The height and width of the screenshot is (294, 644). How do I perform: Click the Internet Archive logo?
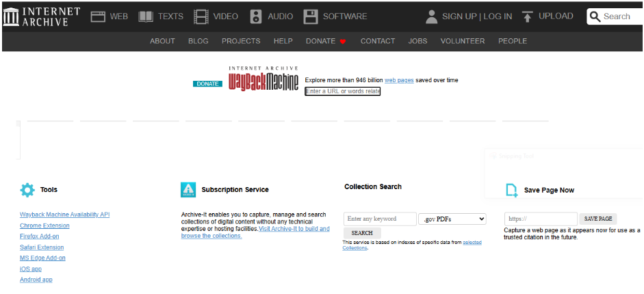(x=41, y=16)
